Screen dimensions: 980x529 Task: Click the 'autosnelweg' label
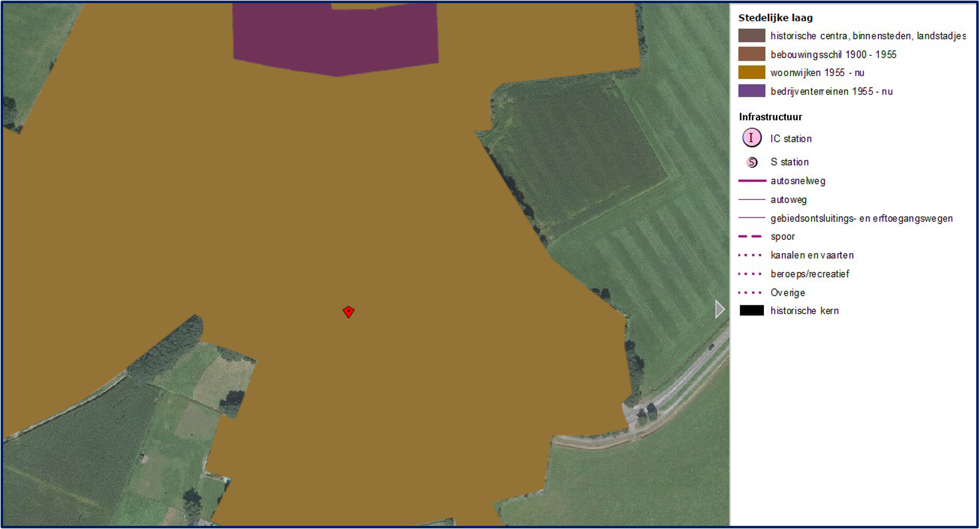(798, 181)
